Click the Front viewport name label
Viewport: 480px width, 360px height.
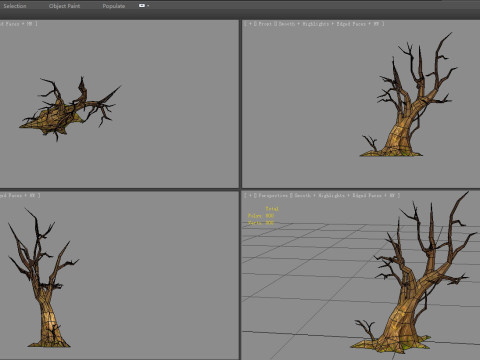[x=265, y=24]
